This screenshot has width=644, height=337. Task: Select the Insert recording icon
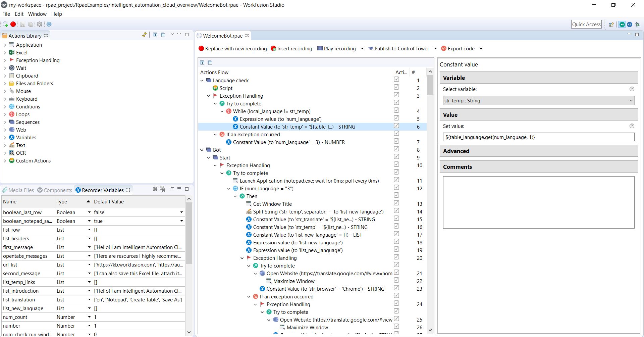click(273, 48)
